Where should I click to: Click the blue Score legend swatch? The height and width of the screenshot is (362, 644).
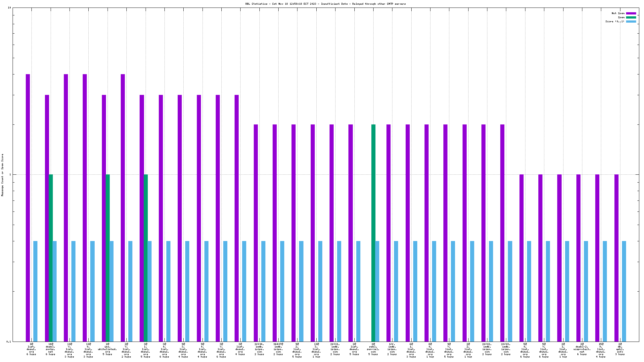(x=631, y=21)
